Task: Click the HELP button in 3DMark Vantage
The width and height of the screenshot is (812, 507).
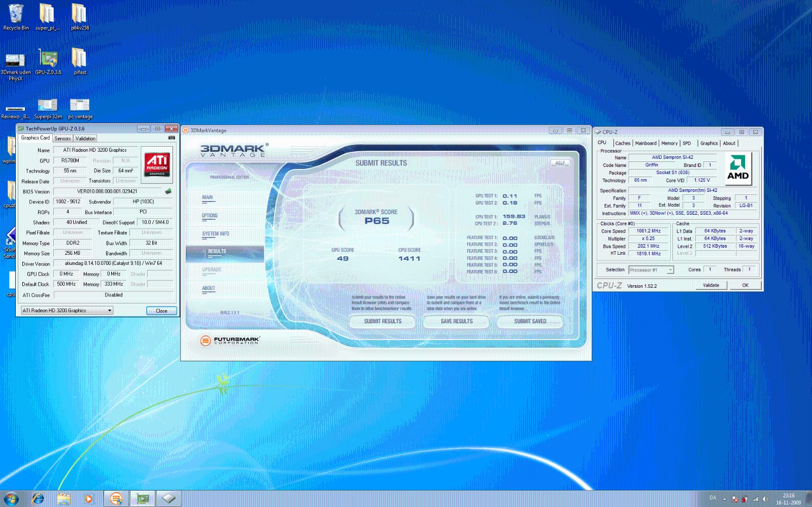Action: pos(560,163)
